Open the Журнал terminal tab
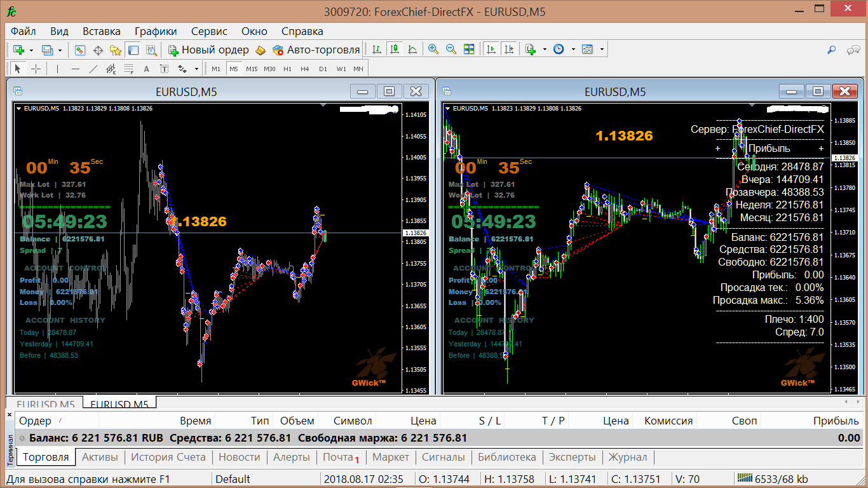Screen dimensions: 868x488 628,457
